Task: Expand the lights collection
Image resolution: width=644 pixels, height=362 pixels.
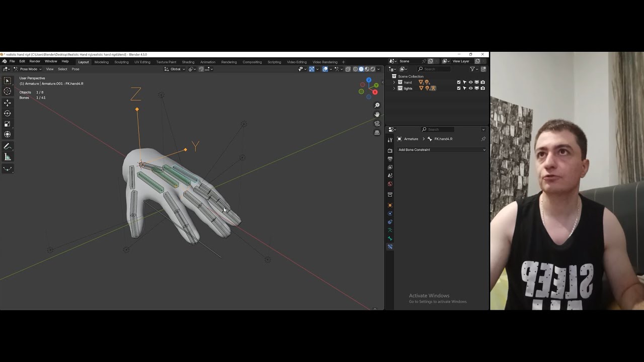Action: [394, 88]
